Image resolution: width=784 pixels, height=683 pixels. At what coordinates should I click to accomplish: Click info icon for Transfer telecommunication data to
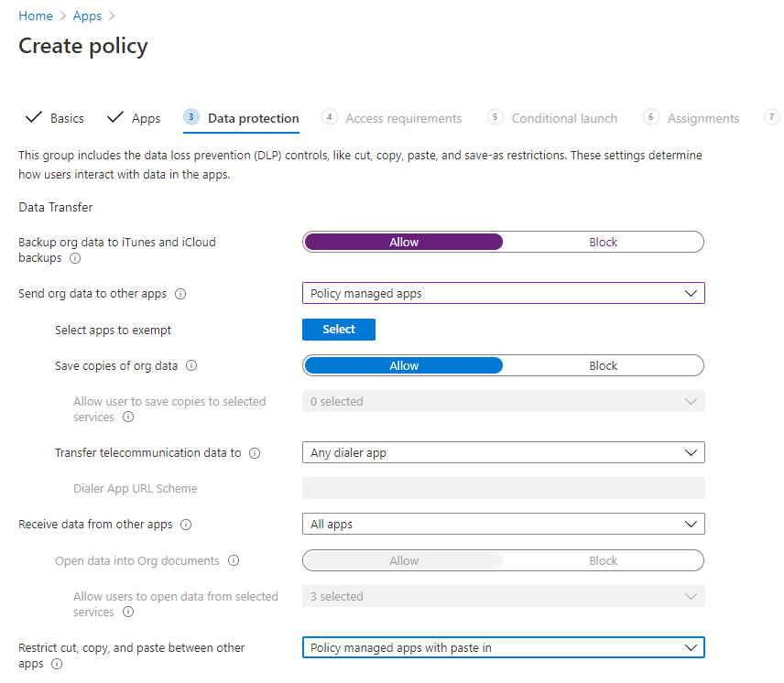[x=255, y=453]
